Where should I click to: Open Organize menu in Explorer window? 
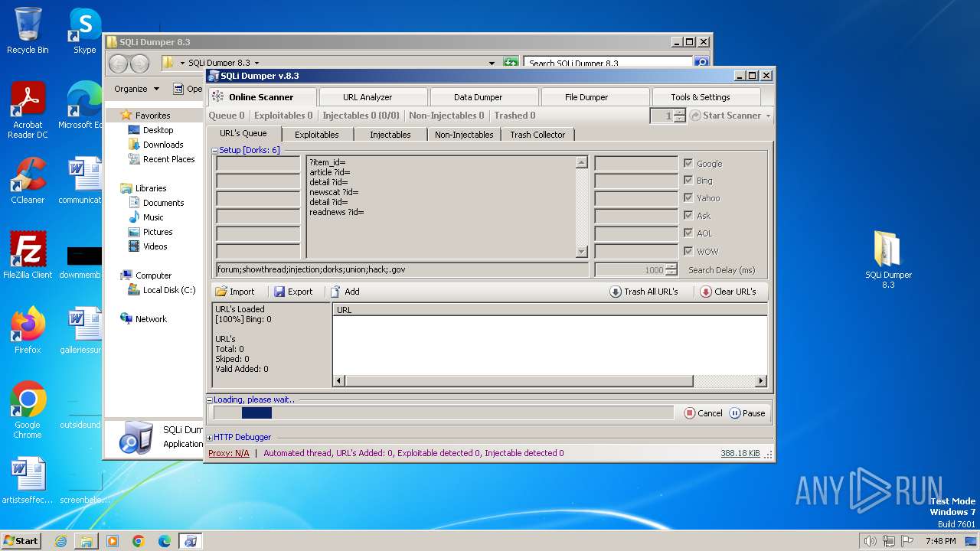[x=136, y=89]
